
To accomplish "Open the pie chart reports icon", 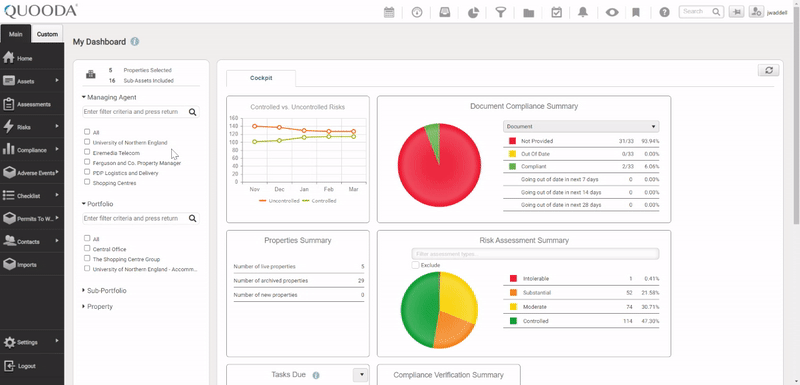I will (x=473, y=12).
